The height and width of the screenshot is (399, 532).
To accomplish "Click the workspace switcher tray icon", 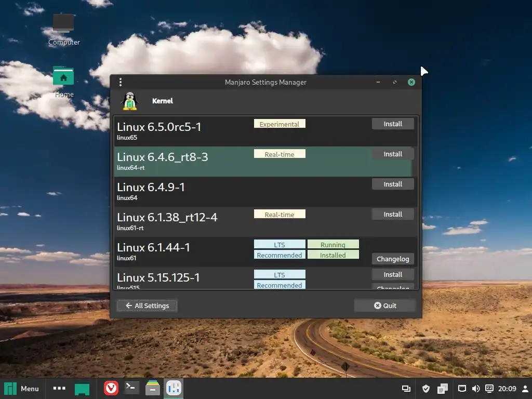I will click(406, 389).
